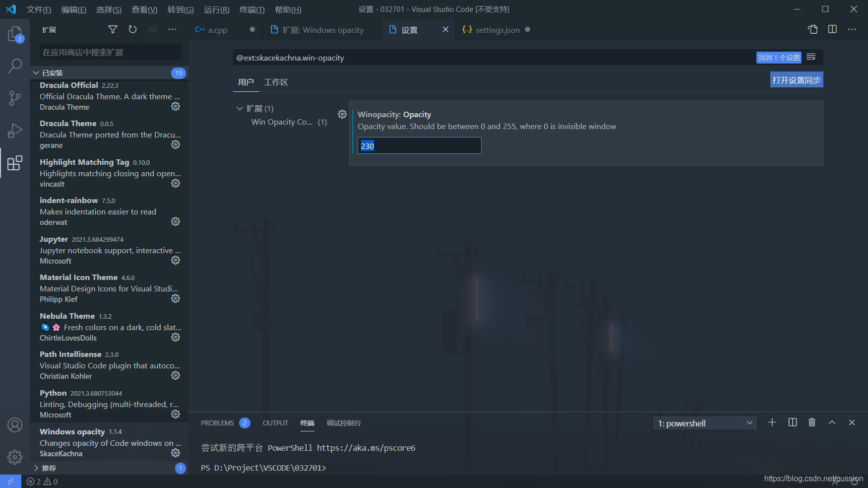This screenshot has width=868, height=488.
Task: Open the powershell terminal selector dropdown
Action: 705,423
